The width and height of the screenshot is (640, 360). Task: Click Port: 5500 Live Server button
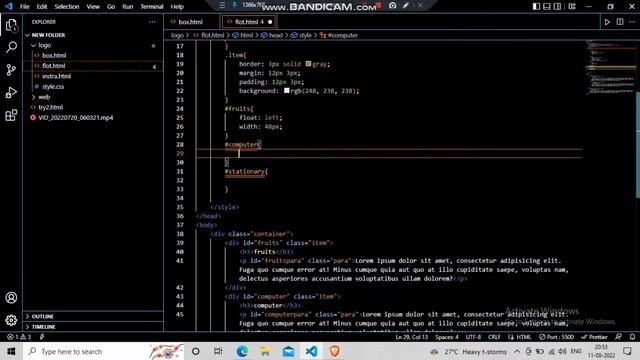[x=556, y=337]
